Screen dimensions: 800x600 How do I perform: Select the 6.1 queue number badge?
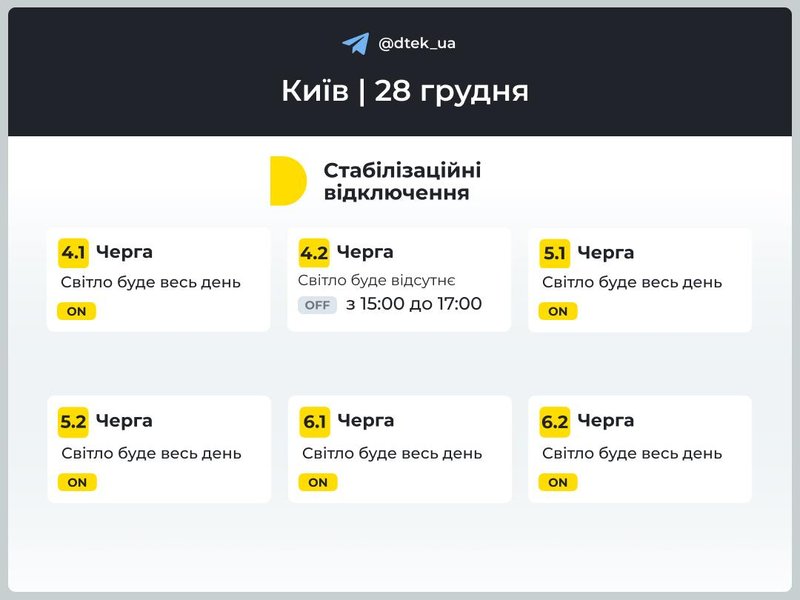pyautogui.click(x=314, y=422)
